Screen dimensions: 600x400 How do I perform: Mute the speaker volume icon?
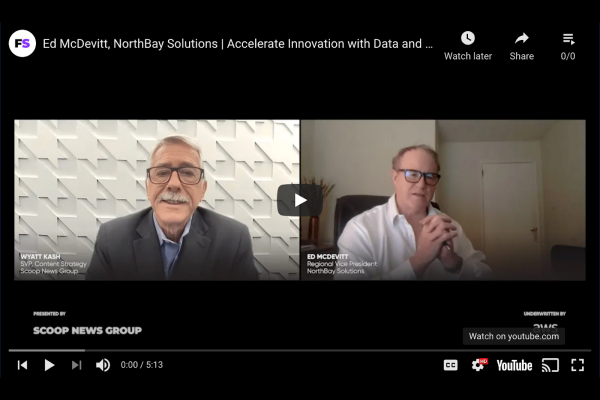coord(103,365)
